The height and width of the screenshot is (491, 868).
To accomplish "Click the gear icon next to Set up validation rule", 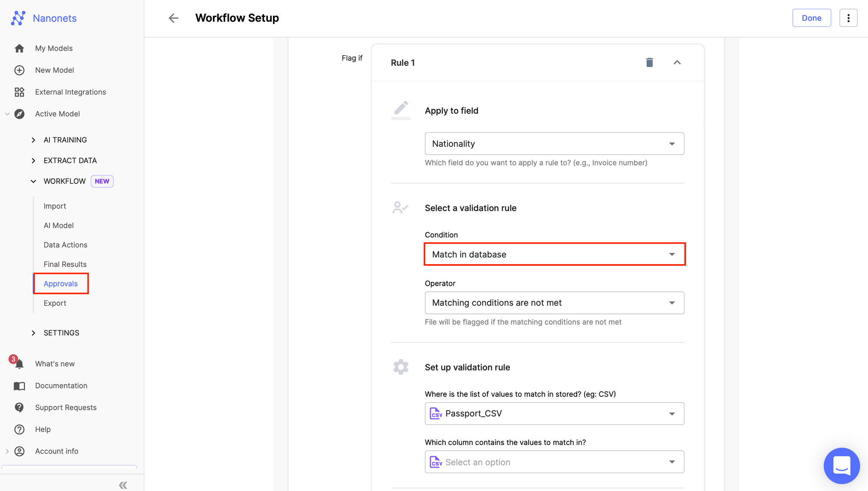I will (x=400, y=366).
